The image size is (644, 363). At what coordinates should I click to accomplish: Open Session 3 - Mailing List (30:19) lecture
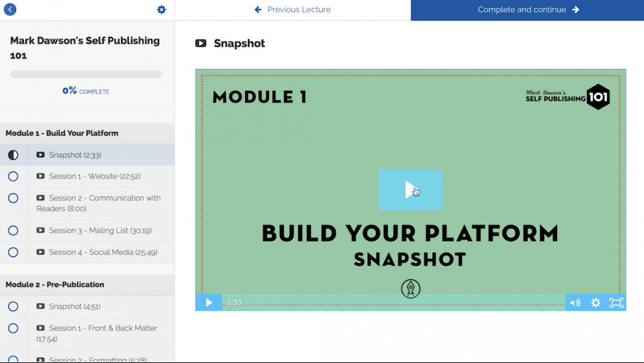point(100,230)
